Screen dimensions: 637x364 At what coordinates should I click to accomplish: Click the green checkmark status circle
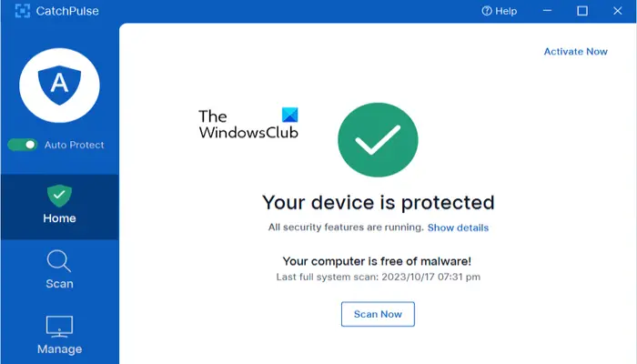click(378, 139)
